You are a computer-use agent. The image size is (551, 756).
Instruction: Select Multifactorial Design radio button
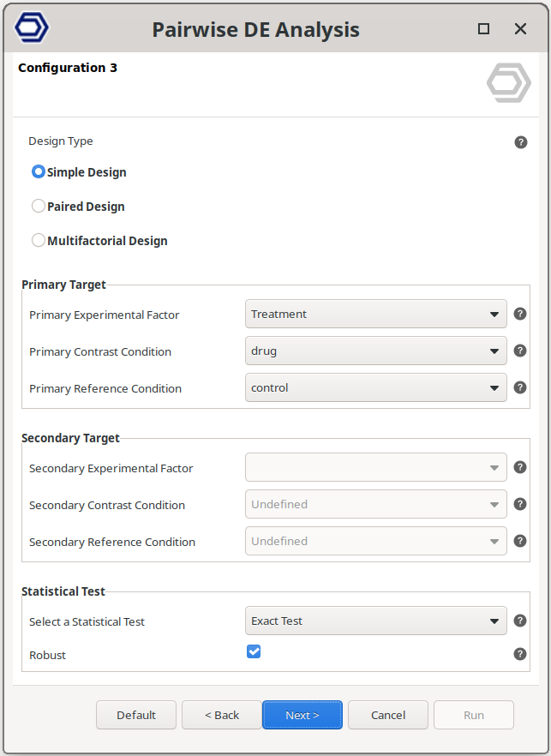pyautogui.click(x=39, y=241)
